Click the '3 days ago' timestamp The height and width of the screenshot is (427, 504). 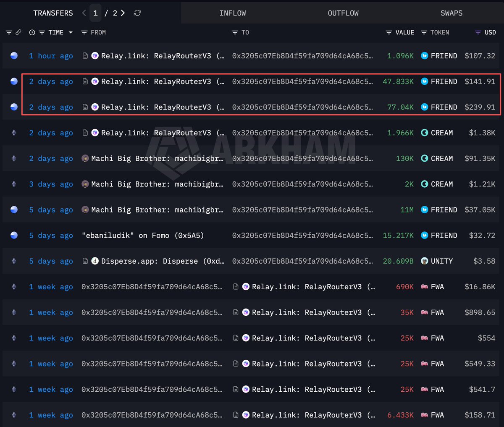click(51, 184)
